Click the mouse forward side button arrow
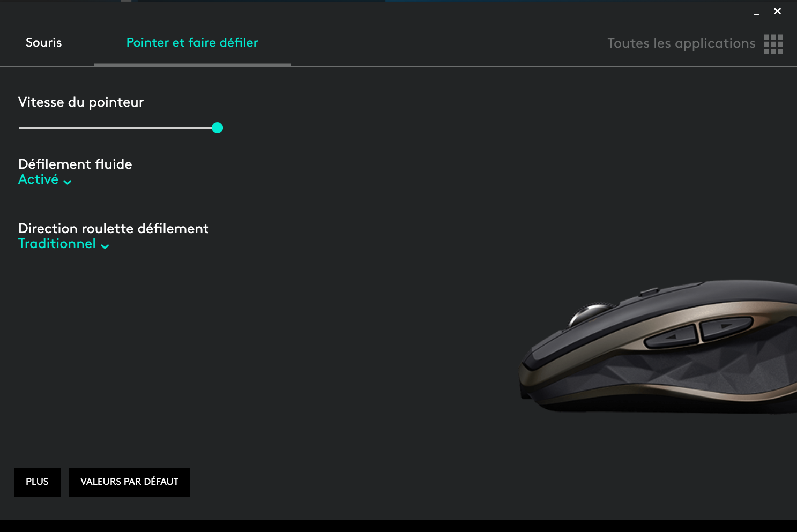The width and height of the screenshot is (797, 532). 727,326
